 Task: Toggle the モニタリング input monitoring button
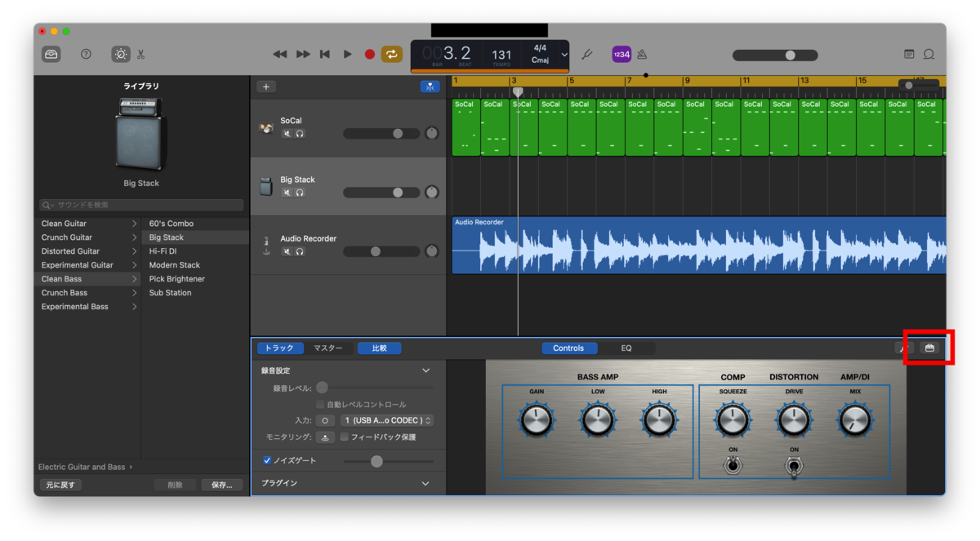point(325,437)
